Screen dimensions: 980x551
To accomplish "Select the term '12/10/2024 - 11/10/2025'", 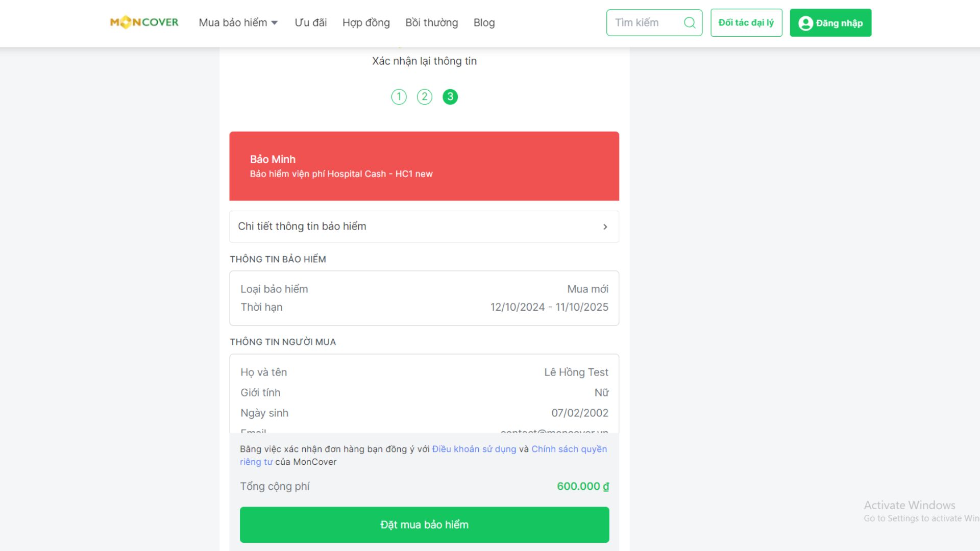I will tap(549, 307).
